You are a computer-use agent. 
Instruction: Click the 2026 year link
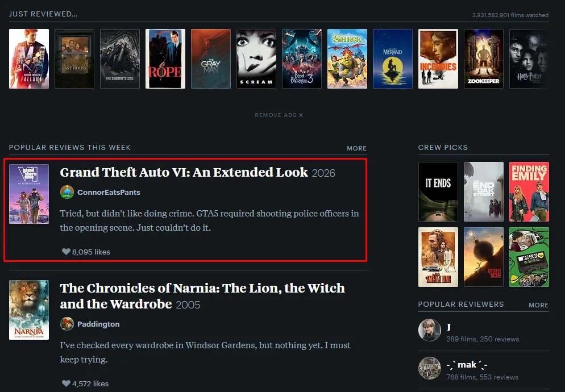coord(323,173)
